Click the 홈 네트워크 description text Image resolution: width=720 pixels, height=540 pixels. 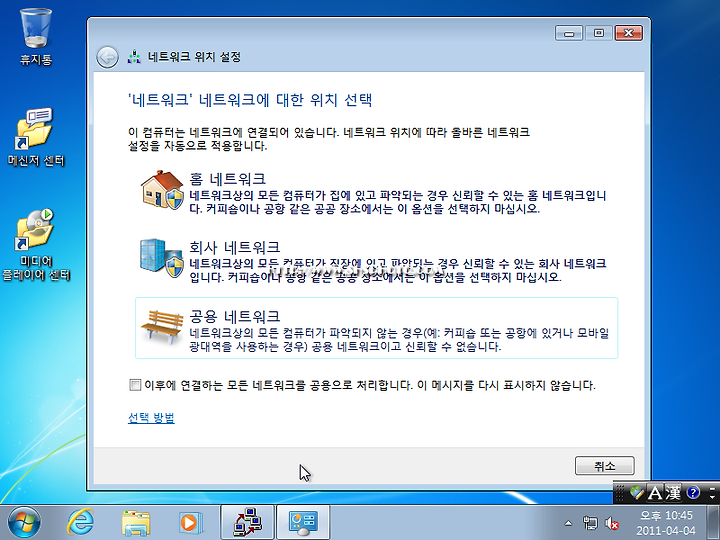tap(398, 202)
